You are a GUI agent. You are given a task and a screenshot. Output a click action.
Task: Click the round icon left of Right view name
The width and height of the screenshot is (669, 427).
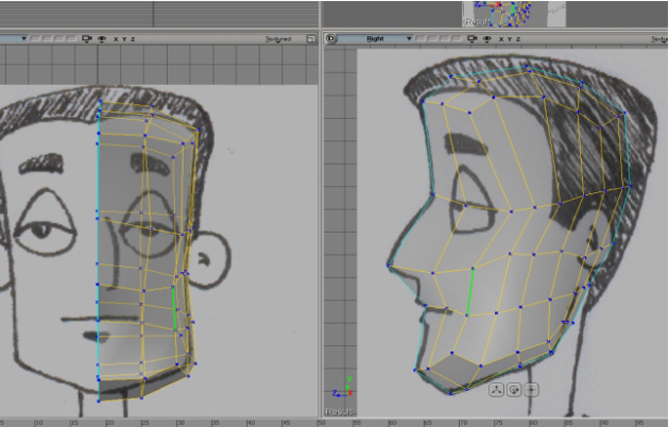point(331,39)
